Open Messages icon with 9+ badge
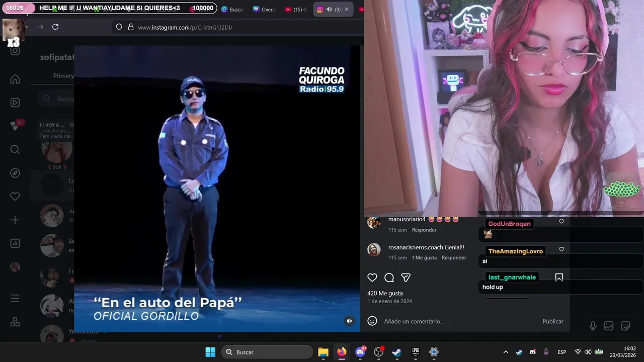This screenshot has width=644, height=362. [15, 126]
